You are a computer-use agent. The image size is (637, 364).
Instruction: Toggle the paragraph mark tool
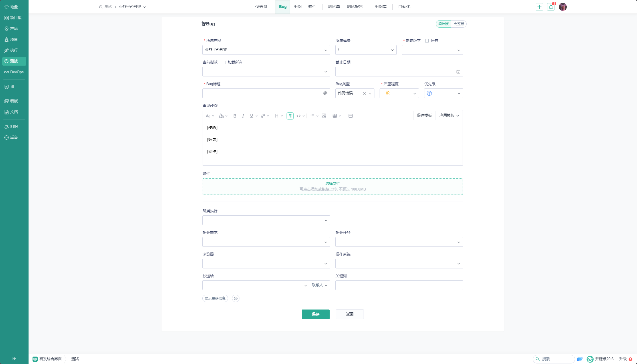290,116
